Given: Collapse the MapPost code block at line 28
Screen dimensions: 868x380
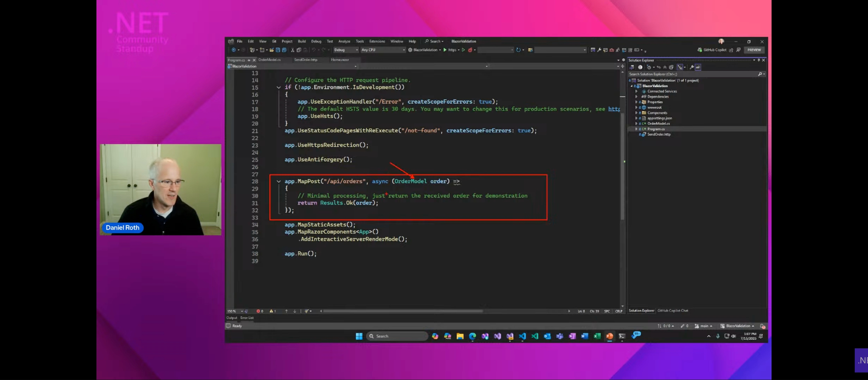Looking at the screenshot, I should pos(279,181).
